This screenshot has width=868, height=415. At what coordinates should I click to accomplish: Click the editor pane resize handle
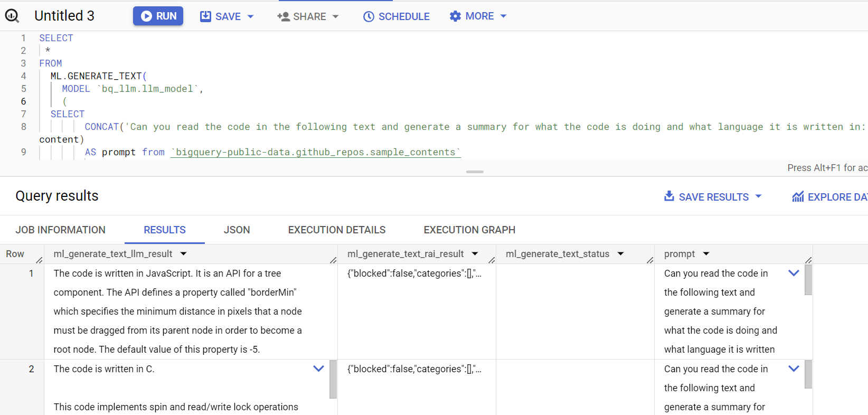click(x=475, y=172)
